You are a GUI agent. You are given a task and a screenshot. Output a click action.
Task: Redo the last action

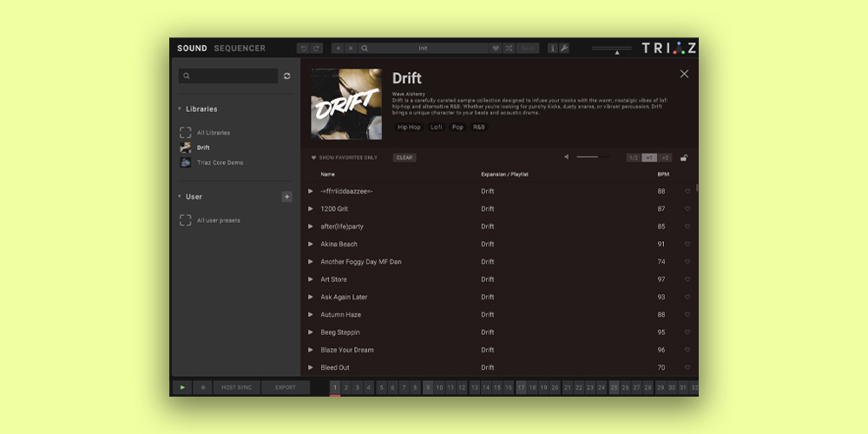click(316, 48)
